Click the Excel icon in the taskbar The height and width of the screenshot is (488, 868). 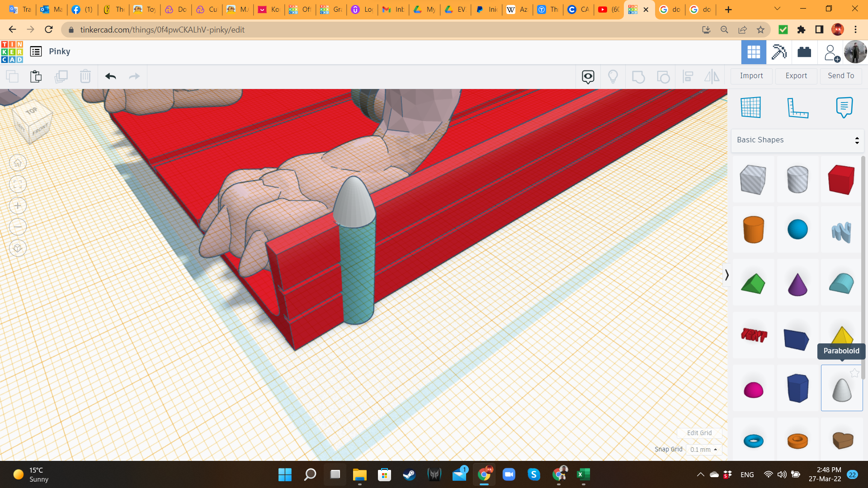[x=583, y=474]
